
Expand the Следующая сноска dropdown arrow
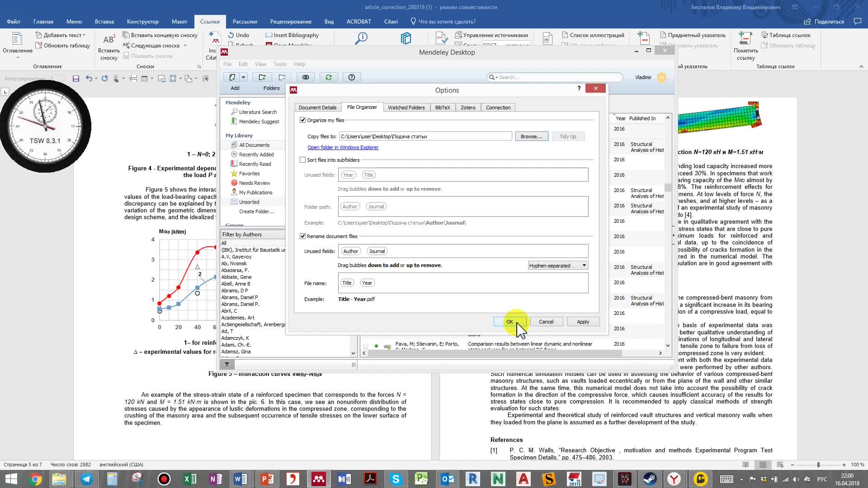click(x=185, y=46)
